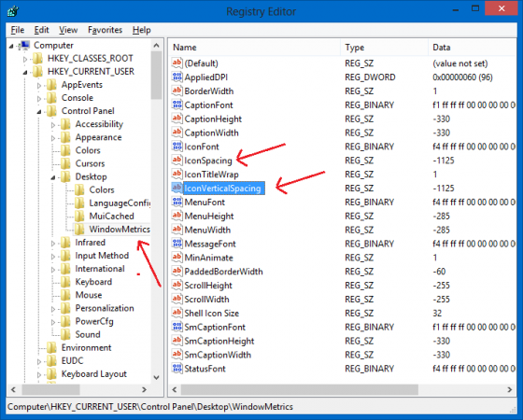The image size is (523, 420).
Task: Click the tree pane horizontal scrollbar thumb
Action: [50, 389]
